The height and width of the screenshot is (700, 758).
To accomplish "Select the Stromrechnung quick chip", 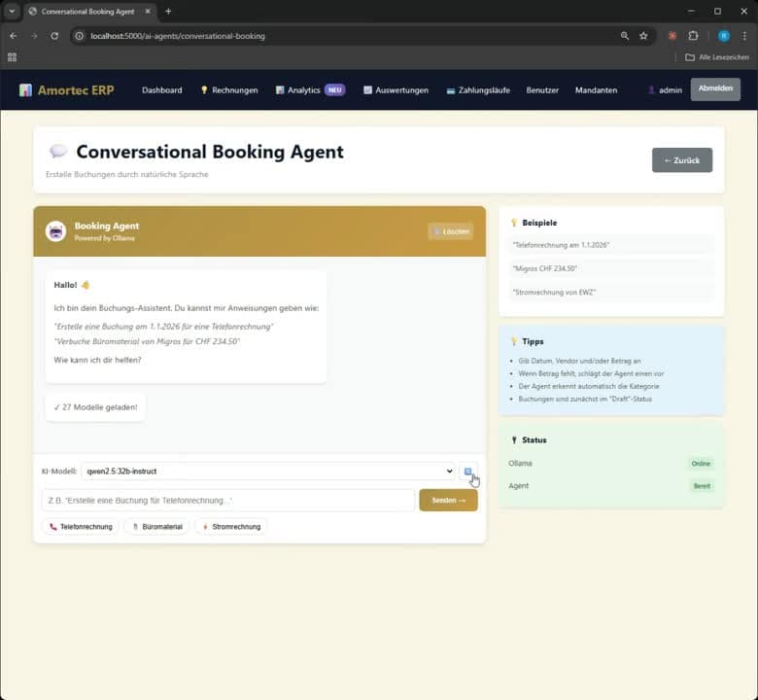I will pyautogui.click(x=231, y=526).
